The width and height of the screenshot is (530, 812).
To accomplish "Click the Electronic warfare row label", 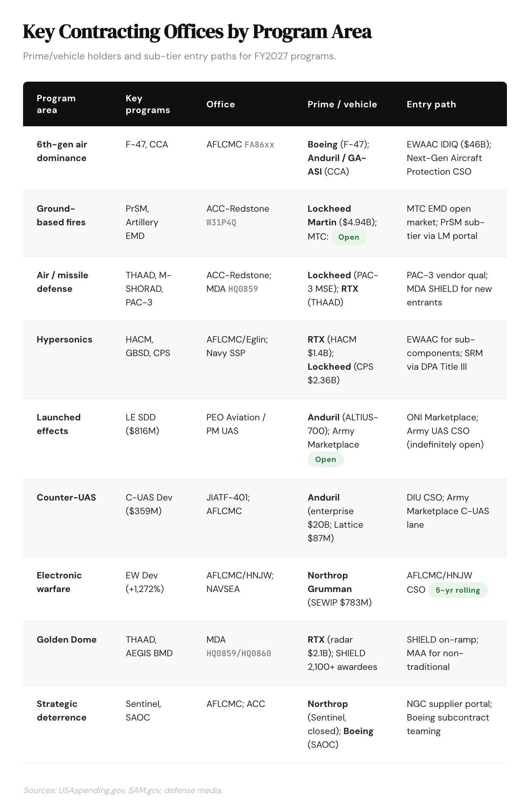I will 59,582.
